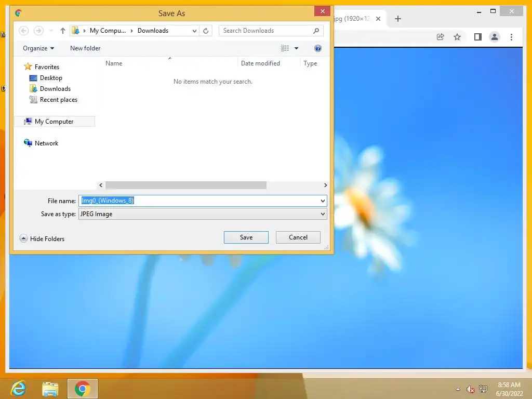The height and width of the screenshot is (399, 532).
Task: Click the Hide Folders toggle
Action: (42, 238)
